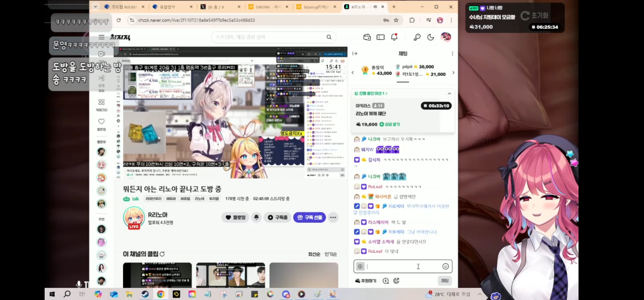Show hidden system tray icons
The height and width of the screenshot is (300, 644).
pyautogui.click(x=479, y=294)
